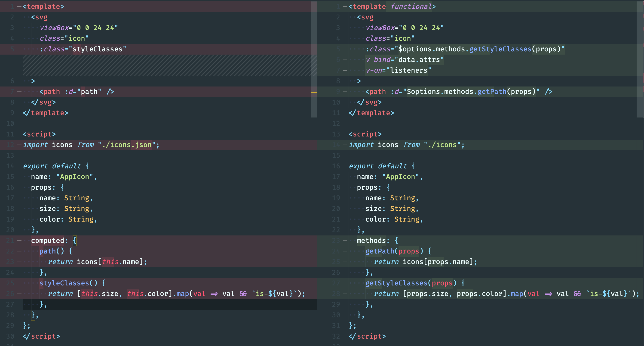
Task: Click plus marker on return icons[props.name] line
Action: [345, 262]
